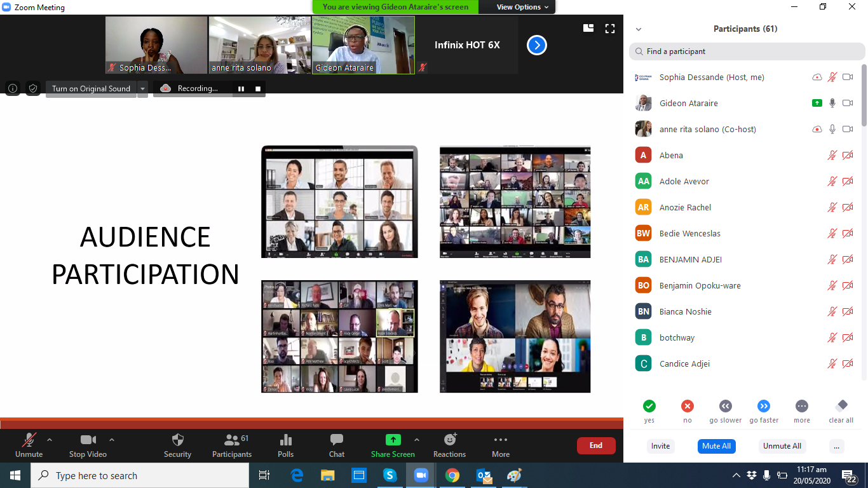Toggle Unmute microphone in toolbar
Image resolution: width=868 pixels, height=488 pixels.
[29, 440]
